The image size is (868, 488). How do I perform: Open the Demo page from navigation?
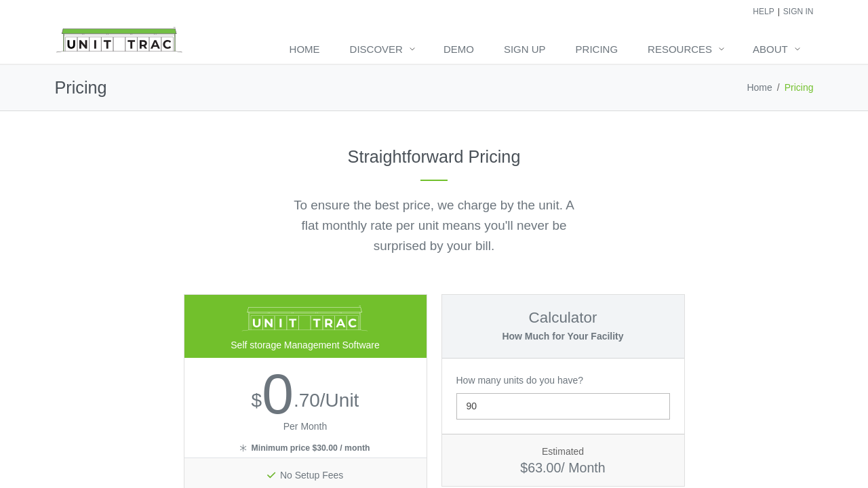click(458, 49)
